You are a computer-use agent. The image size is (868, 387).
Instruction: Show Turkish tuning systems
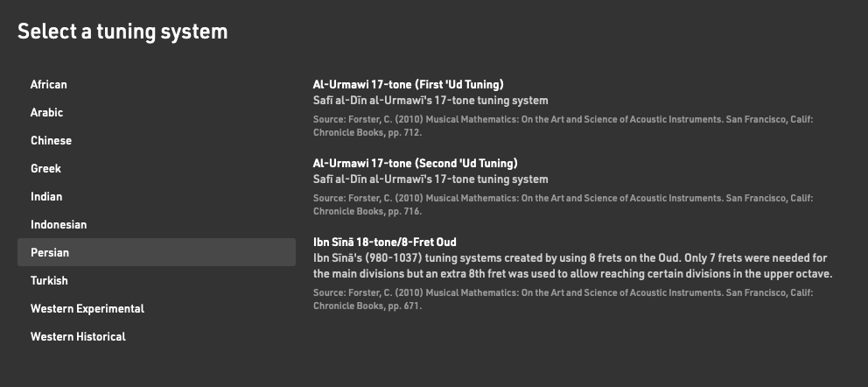[x=49, y=280]
